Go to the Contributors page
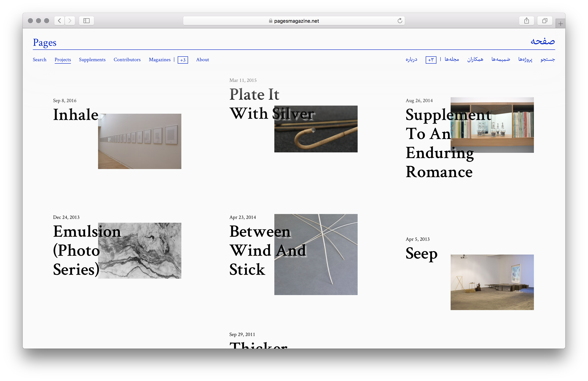 [x=127, y=60]
